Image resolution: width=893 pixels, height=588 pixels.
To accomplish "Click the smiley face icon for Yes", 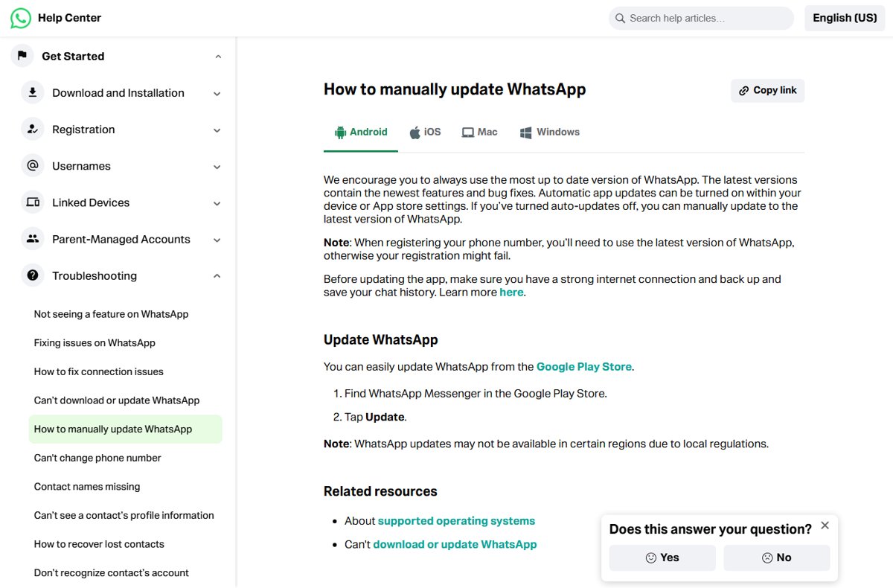I will coord(651,557).
